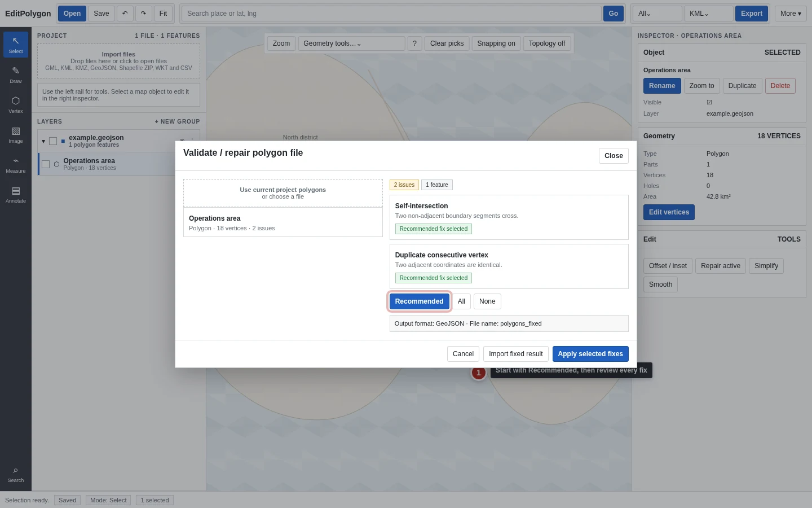Click the Import files drop zone
The image size is (812, 508).
[118, 61]
